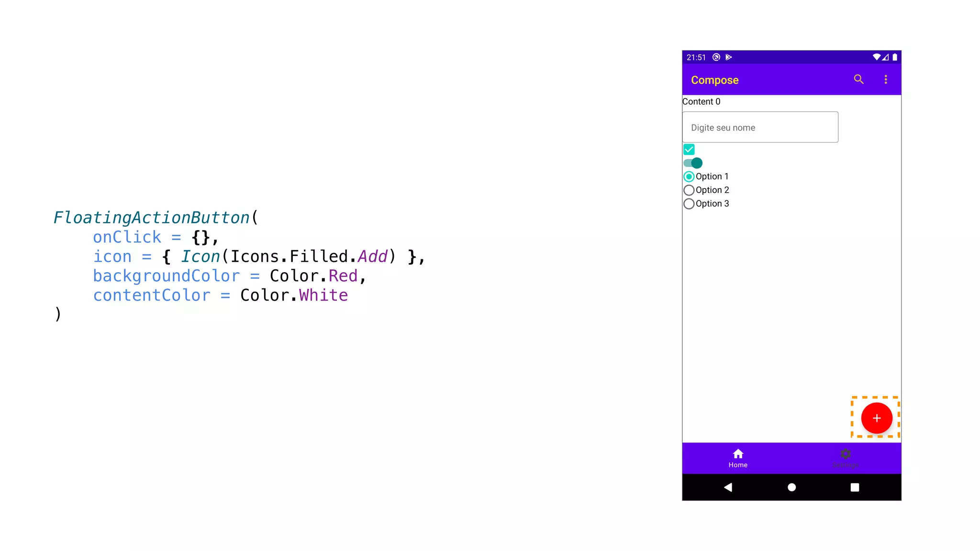Select the Option 1 radio button

[x=689, y=176]
